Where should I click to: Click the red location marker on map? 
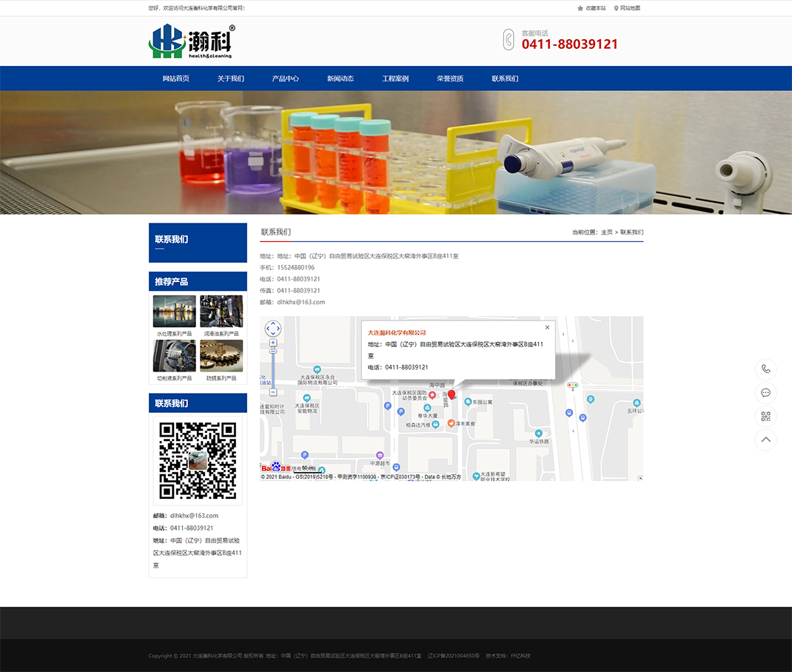[x=452, y=394]
